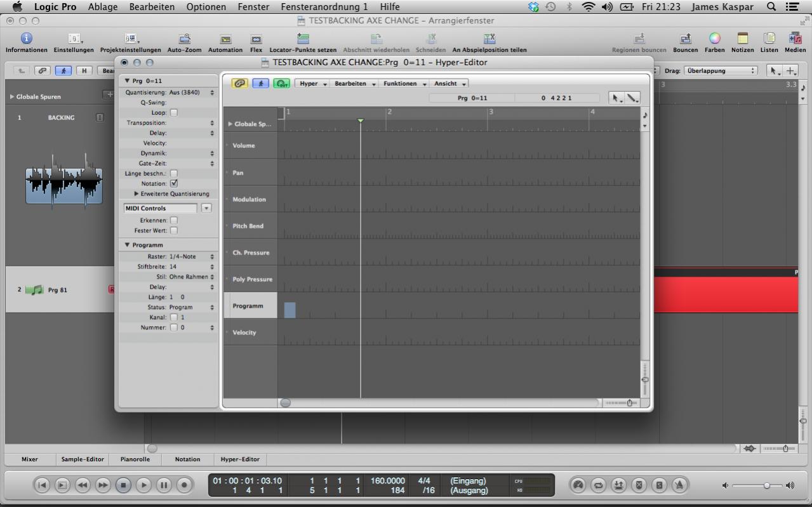Click the play button in transport

click(x=143, y=485)
